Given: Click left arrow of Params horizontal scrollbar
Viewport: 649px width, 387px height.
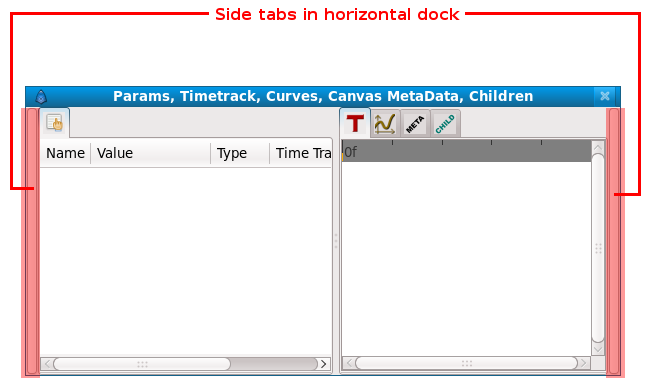Looking at the screenshot, I should (x=47, y=364).
